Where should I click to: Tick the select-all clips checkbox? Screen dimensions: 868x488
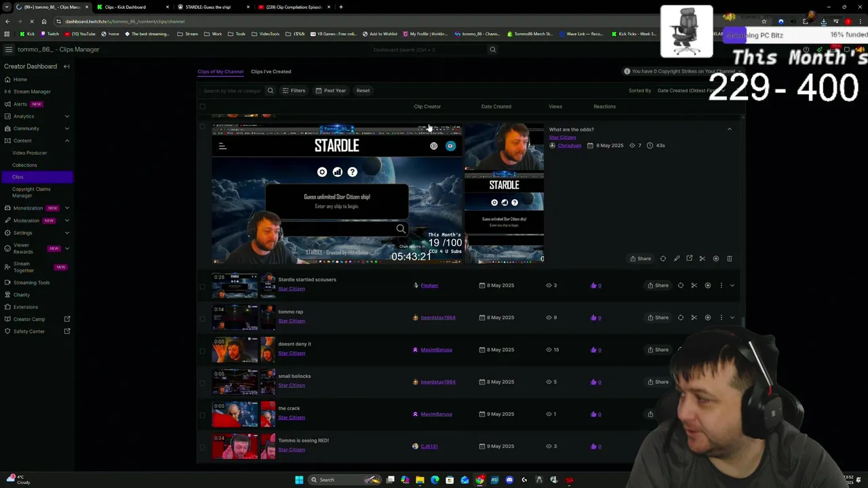(202, 106)
